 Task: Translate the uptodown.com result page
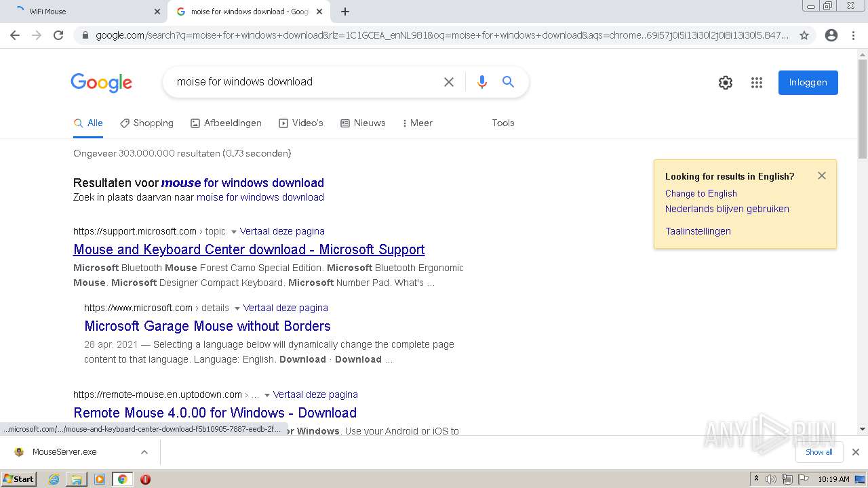click(315, 394)
